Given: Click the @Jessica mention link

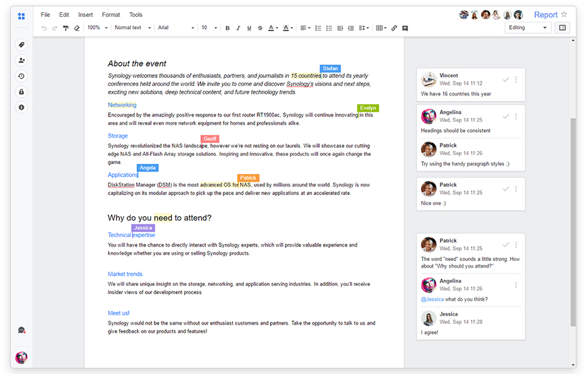Looking at the screenshot, I should coord(432,299).
